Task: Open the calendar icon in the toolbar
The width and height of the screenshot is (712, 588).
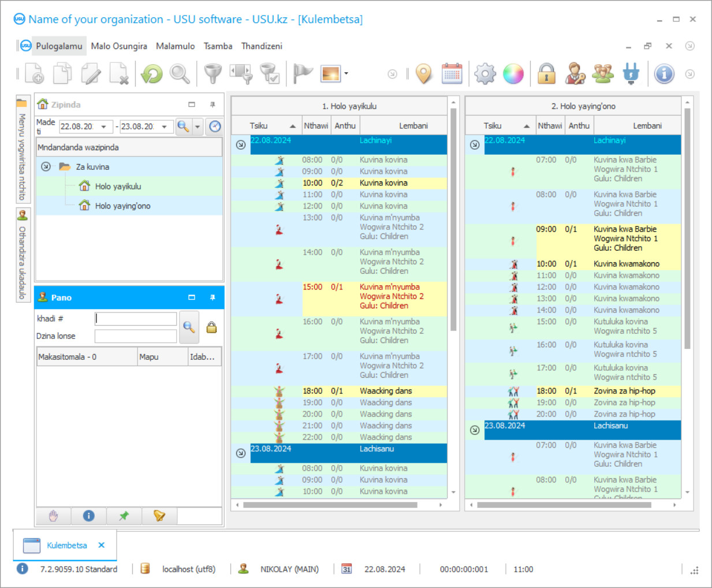Action: tap(452, 74)
